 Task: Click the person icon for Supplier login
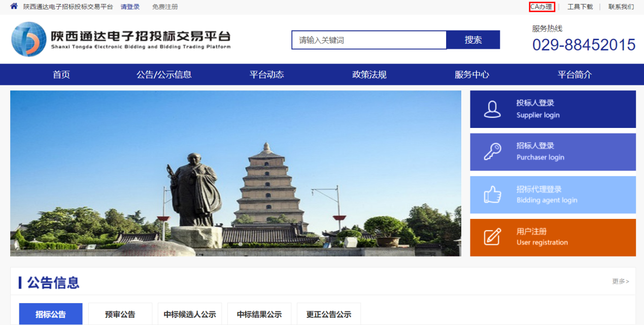[492, 109]
